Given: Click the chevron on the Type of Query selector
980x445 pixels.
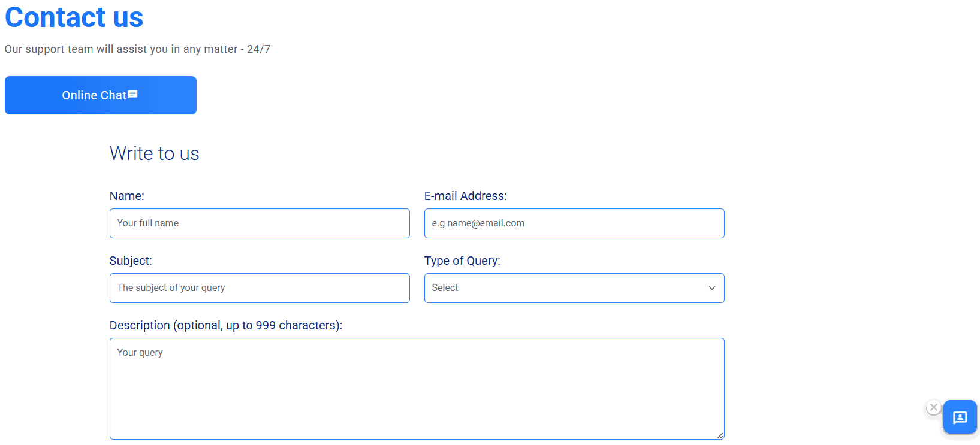Looking at the screenshot, I should (711, 288).
